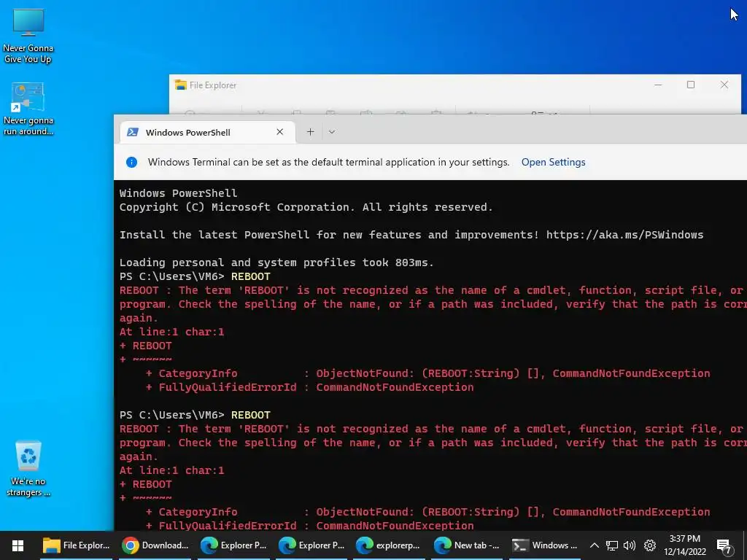Select the 'We're no strangers' recycle bin icon
This screenshot has height=560, width=747.
(x=28, y=469)
